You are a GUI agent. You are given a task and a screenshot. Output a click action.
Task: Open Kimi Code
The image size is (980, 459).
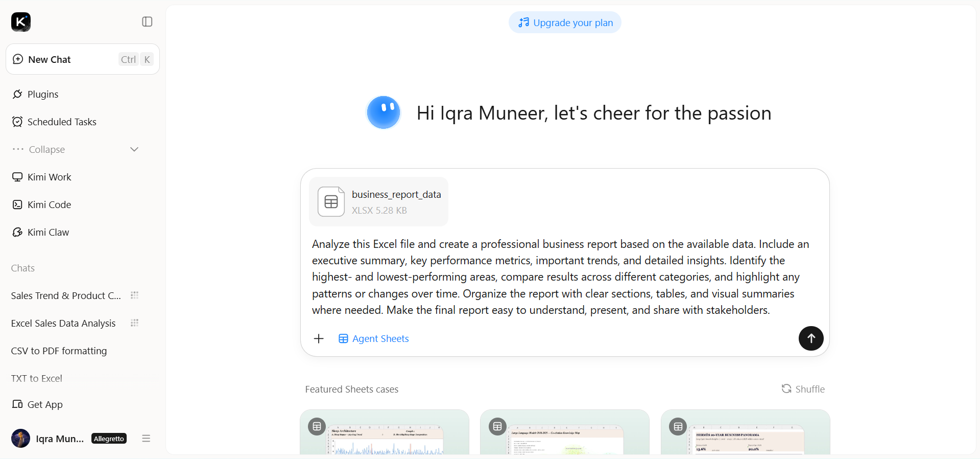click(x=50, y=204)
